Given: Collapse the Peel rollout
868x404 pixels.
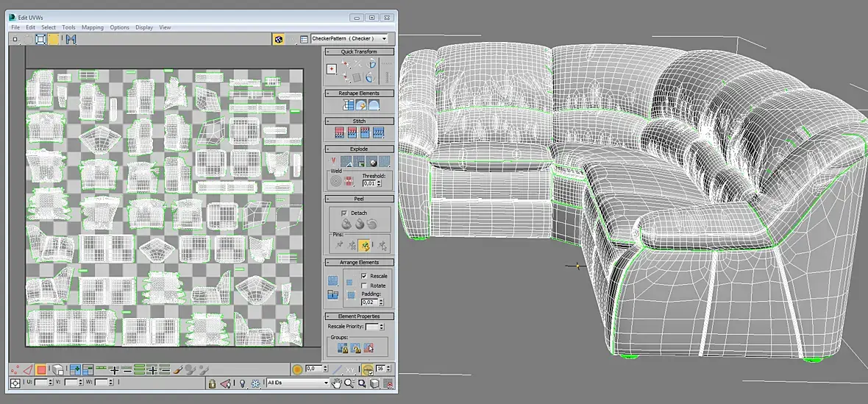Looking at the screenshot, I should point(359,198).
